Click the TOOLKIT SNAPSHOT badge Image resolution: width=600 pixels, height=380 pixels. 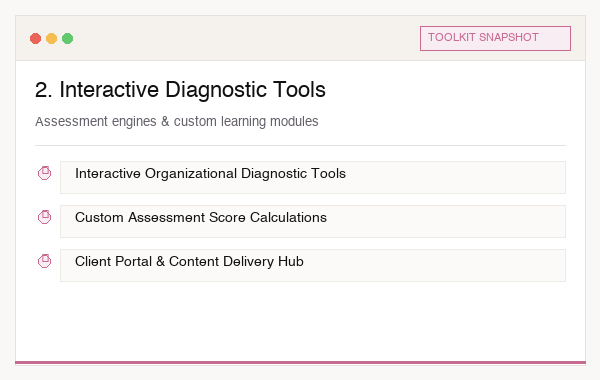pos(495,38)
